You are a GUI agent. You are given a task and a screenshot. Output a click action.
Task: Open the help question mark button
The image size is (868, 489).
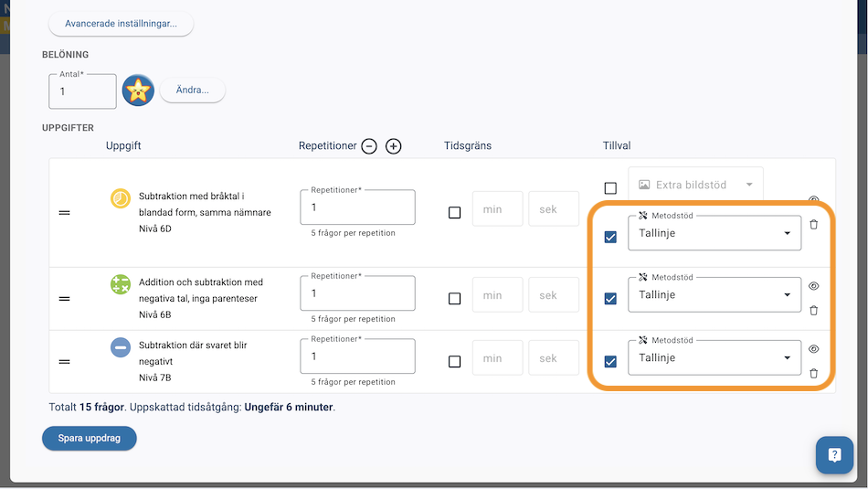[834, 454]
